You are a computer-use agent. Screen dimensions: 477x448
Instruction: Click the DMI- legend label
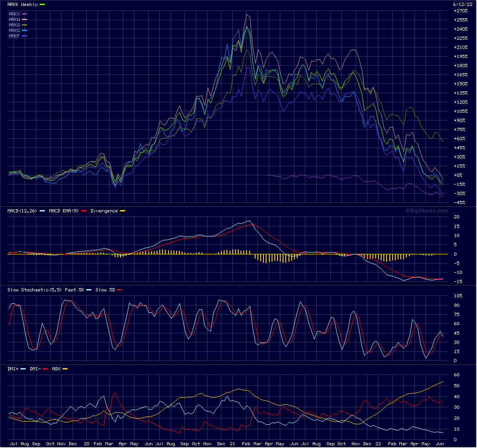tap(35, 369)
